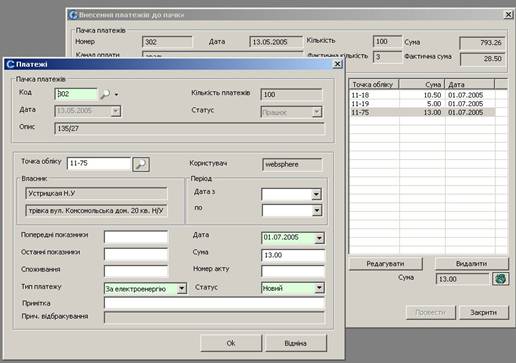The width and height of the screenshot is (516, 363).
Task: Close the Платежі dialog
Action: [337, 64]
